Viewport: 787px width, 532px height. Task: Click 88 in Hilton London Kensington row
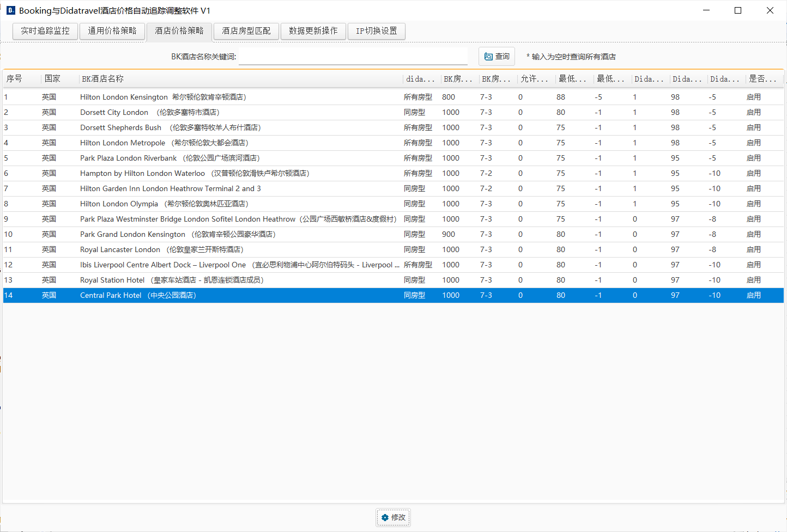click(561, 97)
